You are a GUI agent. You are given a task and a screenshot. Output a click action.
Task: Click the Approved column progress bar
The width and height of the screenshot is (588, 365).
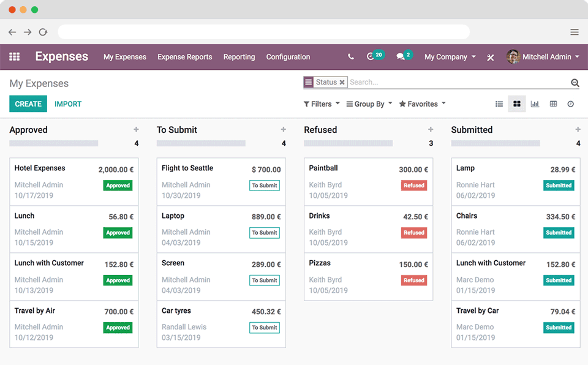pos(54,143)
